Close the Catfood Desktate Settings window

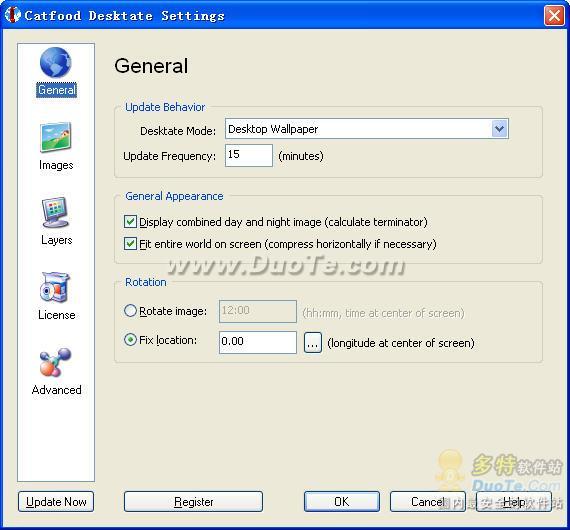point(554,16)
